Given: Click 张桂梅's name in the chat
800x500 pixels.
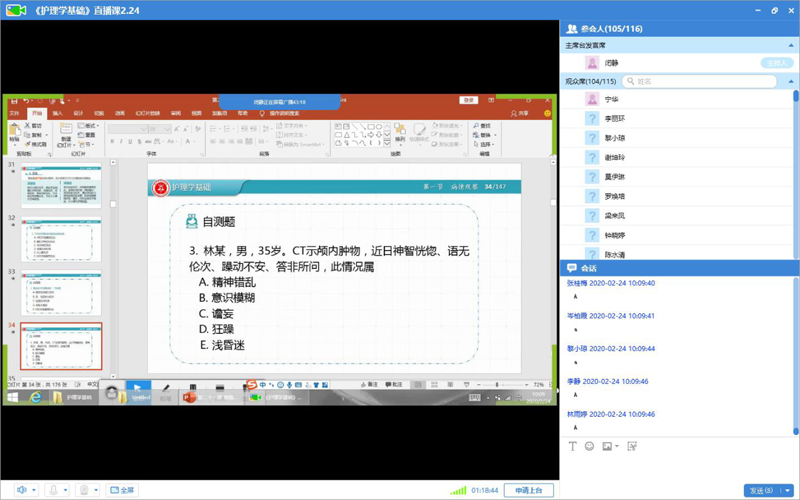Looking at the screenshot, I should [577, 283].
